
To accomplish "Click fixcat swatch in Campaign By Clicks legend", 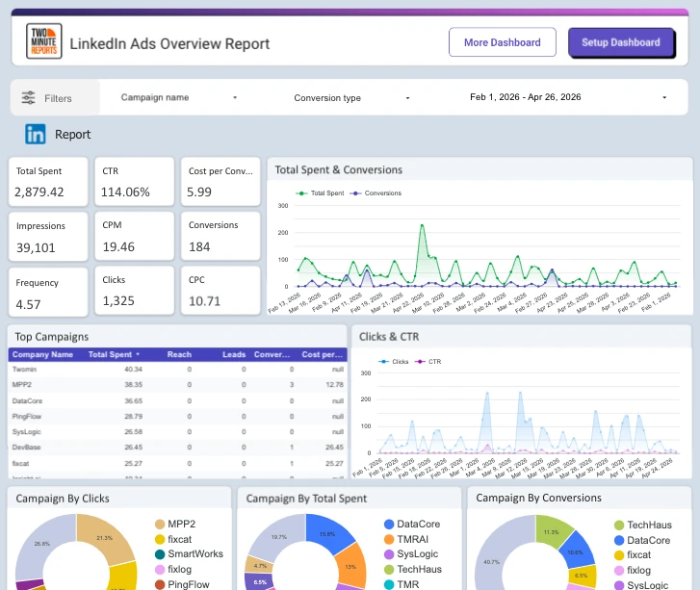I will tap(160, 540).
